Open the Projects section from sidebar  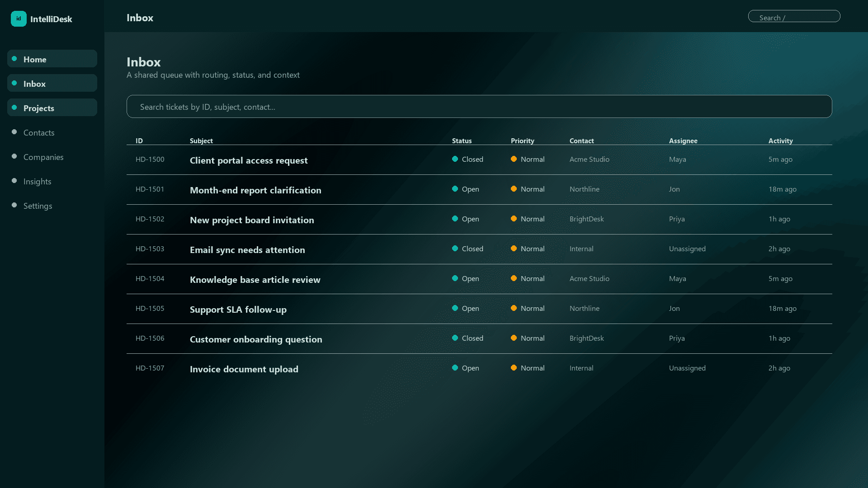point(52,108)
